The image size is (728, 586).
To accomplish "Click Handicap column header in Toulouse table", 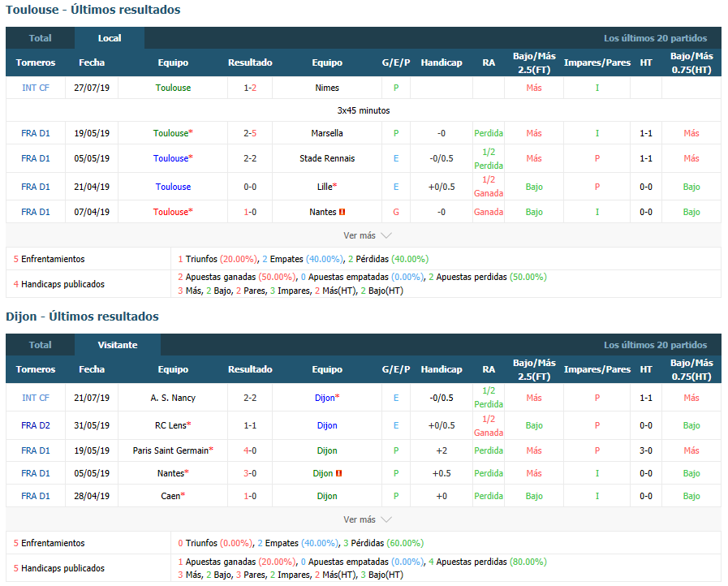I will click(x=441, y=62).
